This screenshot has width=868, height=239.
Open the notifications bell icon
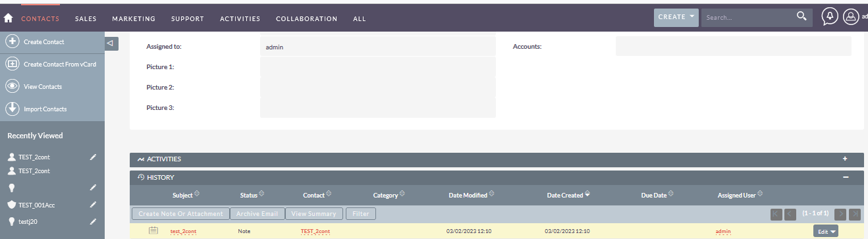[830, 17]
